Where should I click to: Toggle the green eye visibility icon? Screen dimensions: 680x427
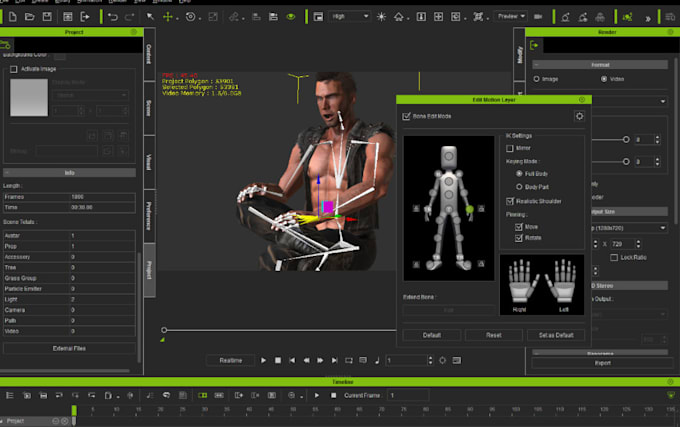[291, 17]
